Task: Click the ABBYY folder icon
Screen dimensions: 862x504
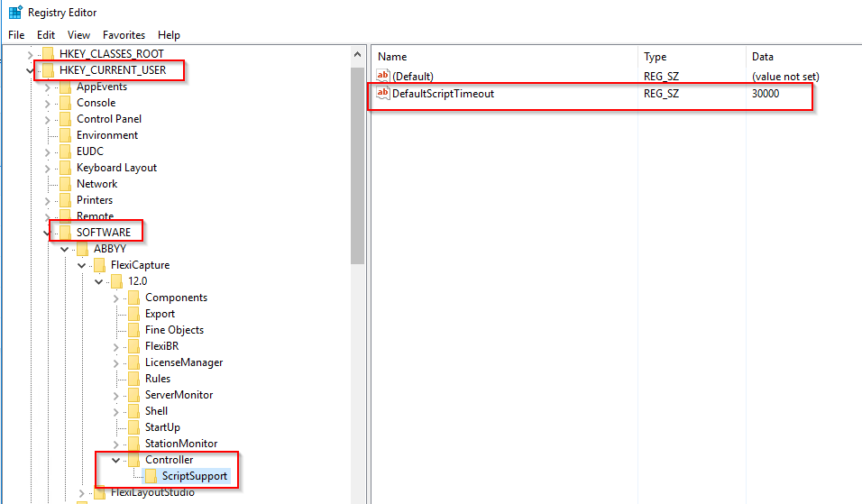Action: point(82,249)
